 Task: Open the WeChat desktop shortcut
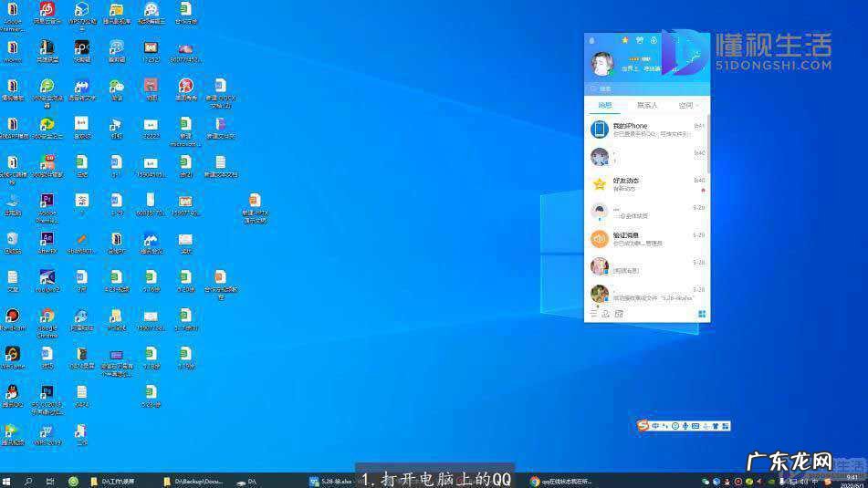(x=116, y=87)
